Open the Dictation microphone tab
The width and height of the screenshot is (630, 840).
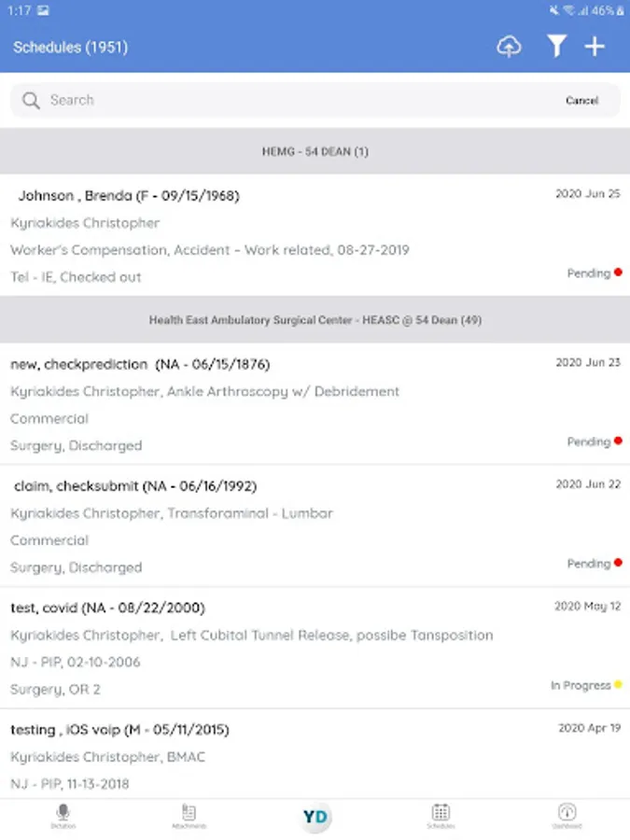click(x=63, y=817)
